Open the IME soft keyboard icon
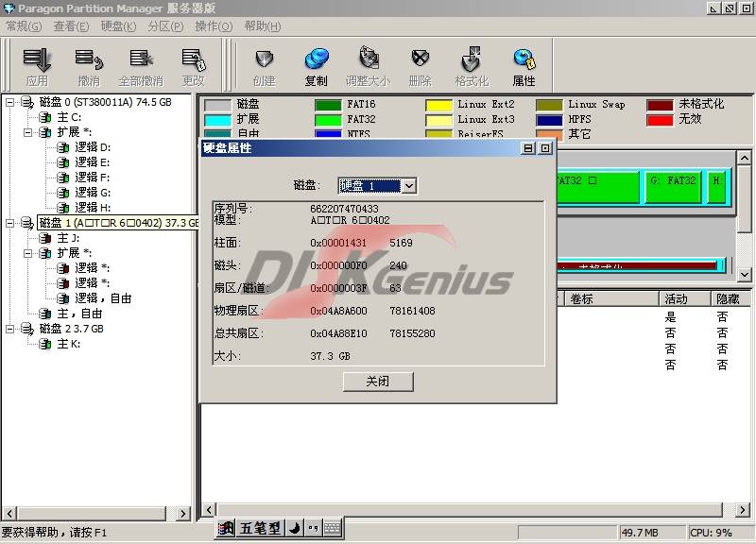The width and height of the screenshot is (756, 544). coord(333,529)
